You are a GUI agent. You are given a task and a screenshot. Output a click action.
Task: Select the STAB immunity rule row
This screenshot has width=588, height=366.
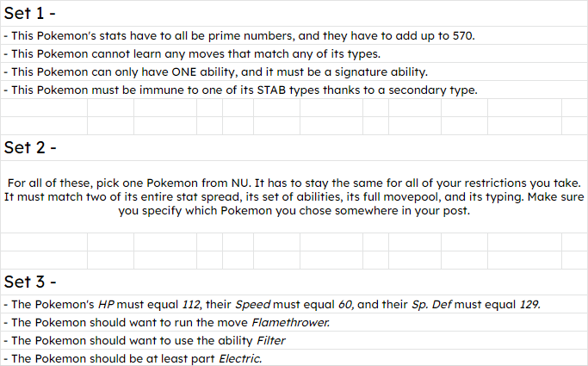[294, 90]
